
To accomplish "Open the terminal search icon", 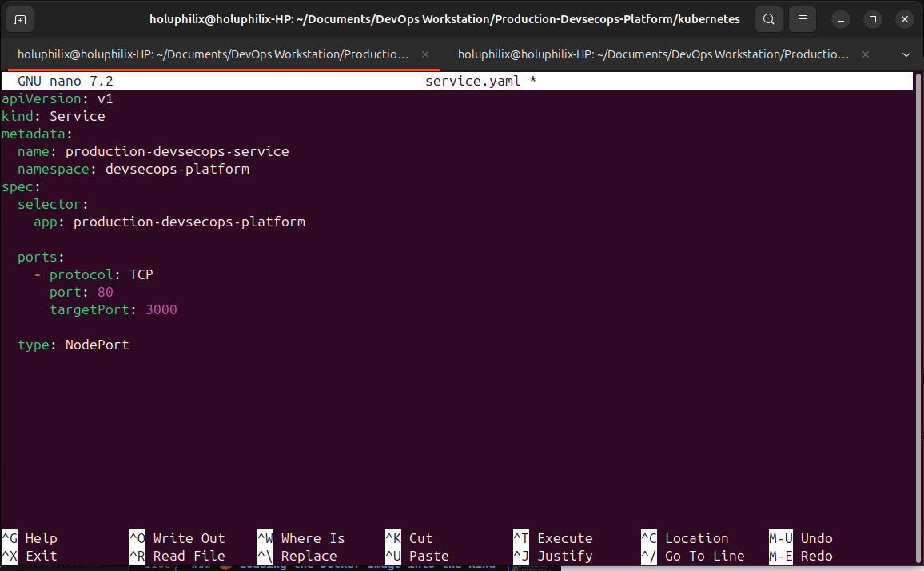I will [x=768, y=19].
